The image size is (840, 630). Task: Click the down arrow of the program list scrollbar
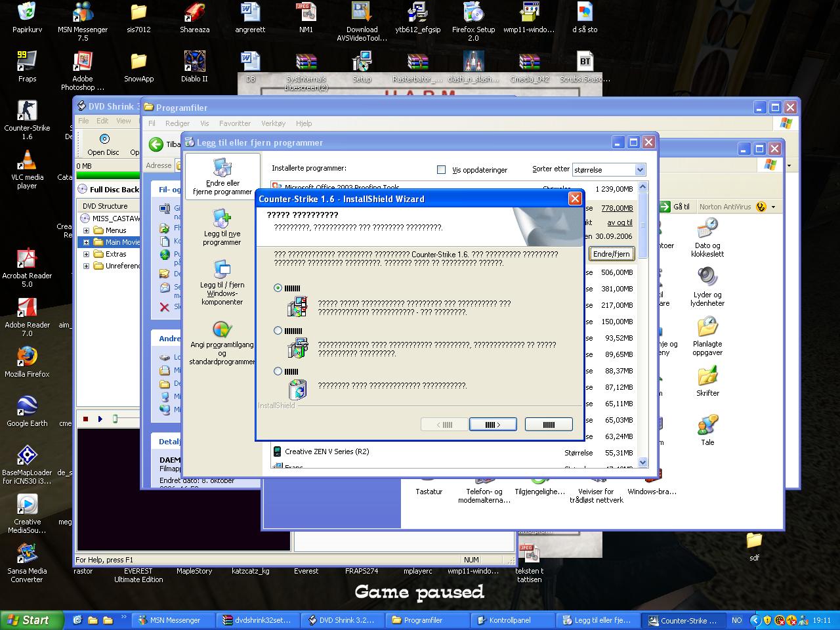(642, 462)
